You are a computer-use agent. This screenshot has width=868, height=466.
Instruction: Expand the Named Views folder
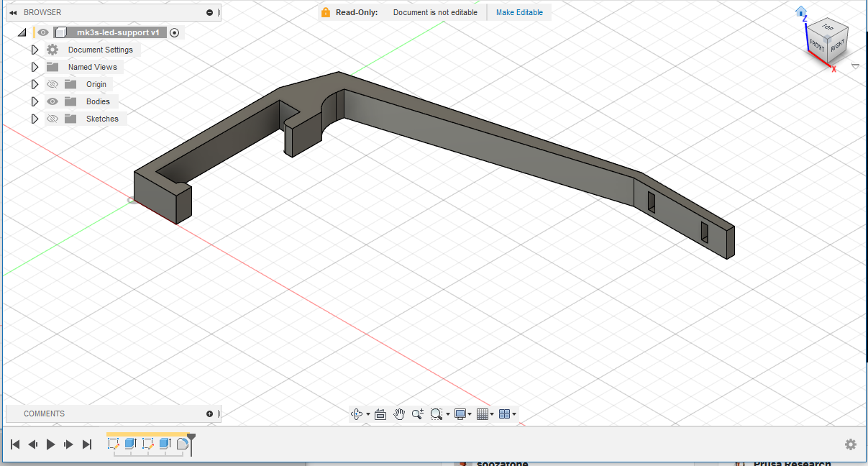34,67
